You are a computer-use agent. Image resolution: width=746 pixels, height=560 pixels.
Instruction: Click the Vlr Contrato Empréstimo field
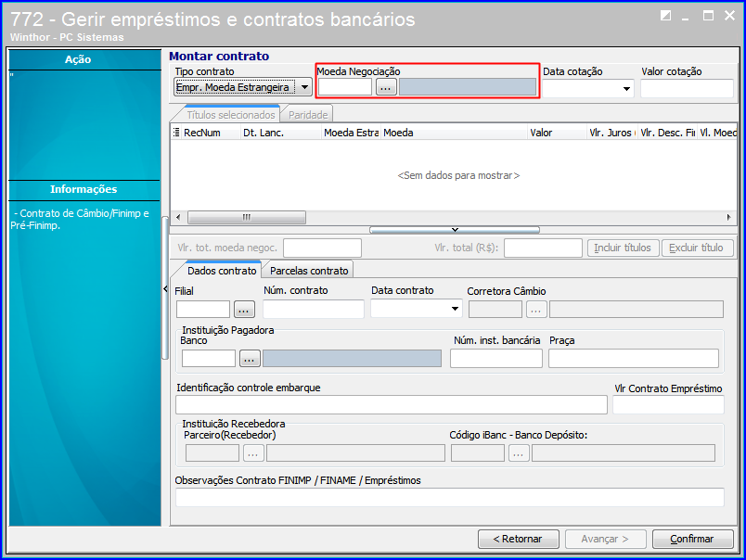pyautogui.click(x=668, y=405)
